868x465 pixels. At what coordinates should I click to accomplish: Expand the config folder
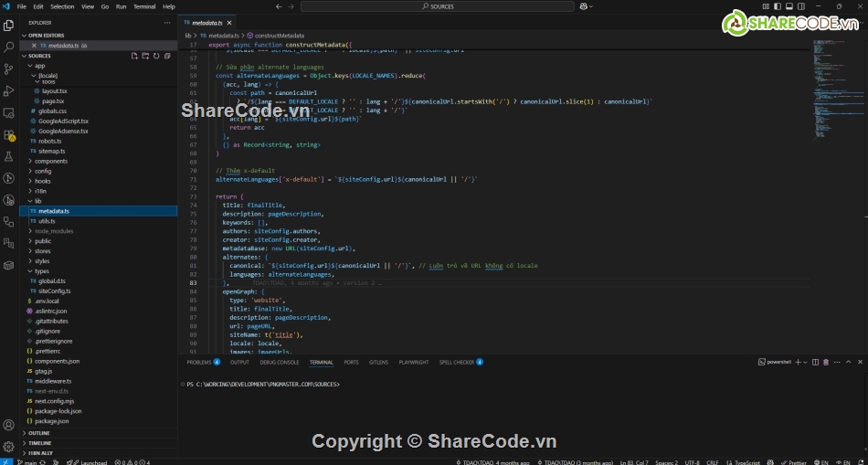pyautogui.click(x=99, y=171)
